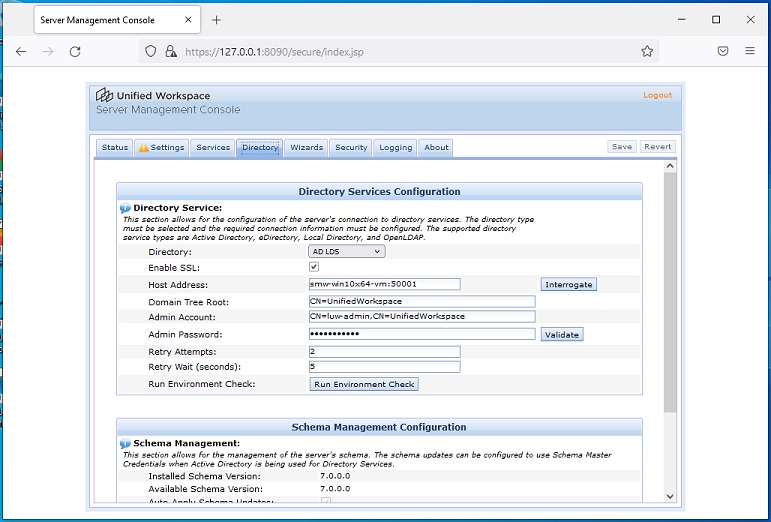
Task: Click the Save button
Action: (622, 146)
